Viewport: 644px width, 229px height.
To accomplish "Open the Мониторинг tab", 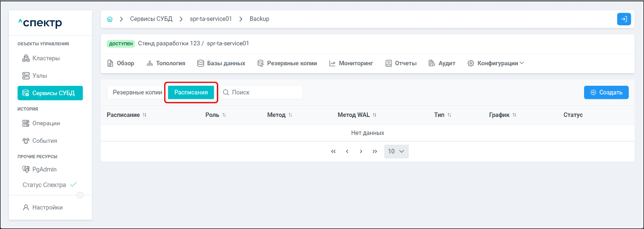I will tap(351, 63).
